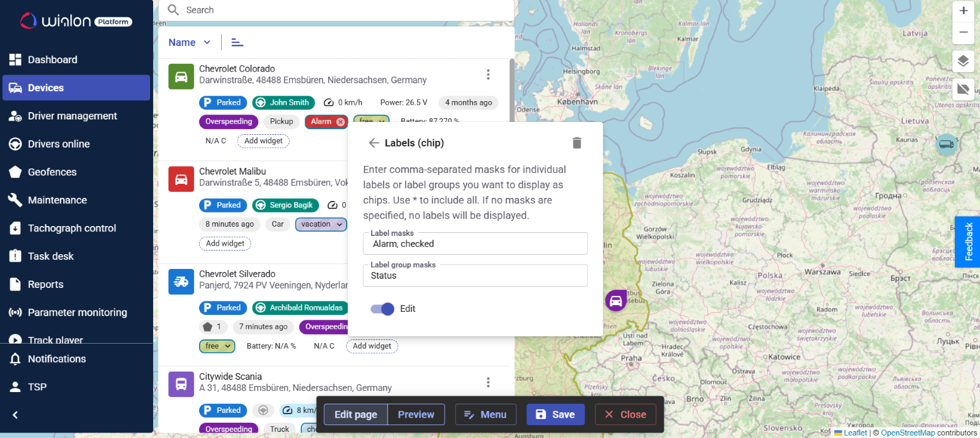Save the page changes
Screen dimensions: 980x438
tap(555, 415)
